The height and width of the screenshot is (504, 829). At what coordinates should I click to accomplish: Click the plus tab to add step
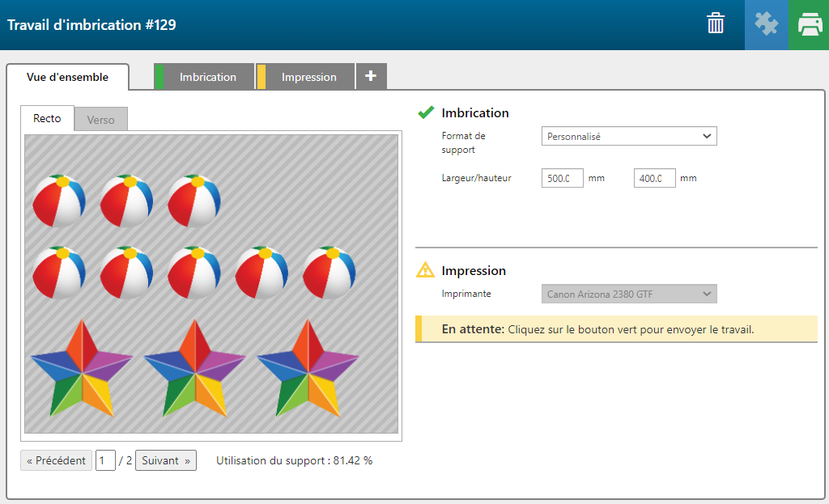371,76
